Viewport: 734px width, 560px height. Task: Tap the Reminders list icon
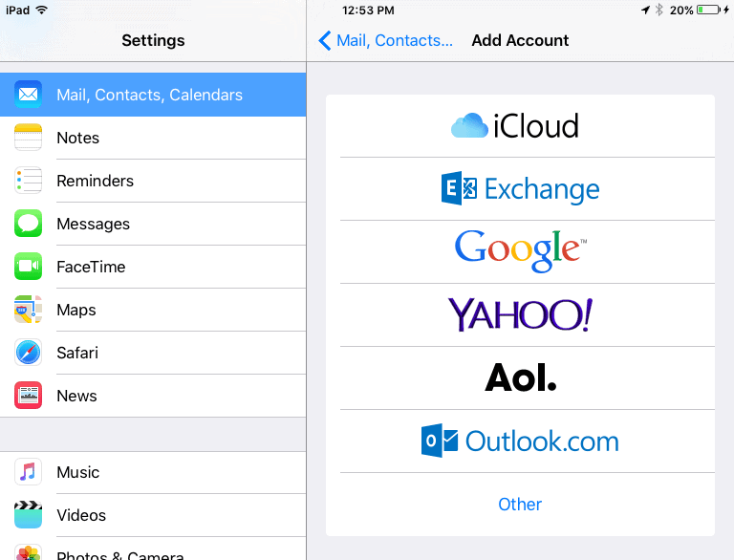click(28, 181)
